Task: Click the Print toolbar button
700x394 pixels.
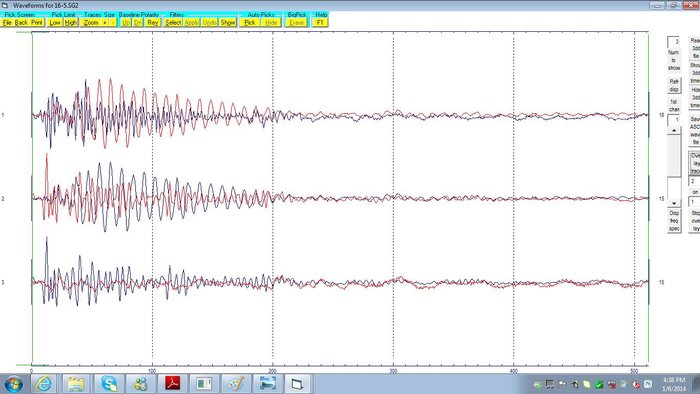Action: 37,22
